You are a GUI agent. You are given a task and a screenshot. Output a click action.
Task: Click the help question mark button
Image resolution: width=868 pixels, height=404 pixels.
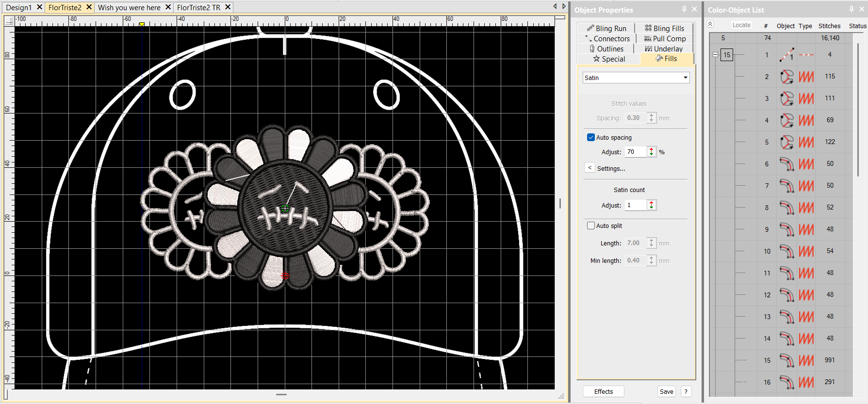[x=686, y=392]
